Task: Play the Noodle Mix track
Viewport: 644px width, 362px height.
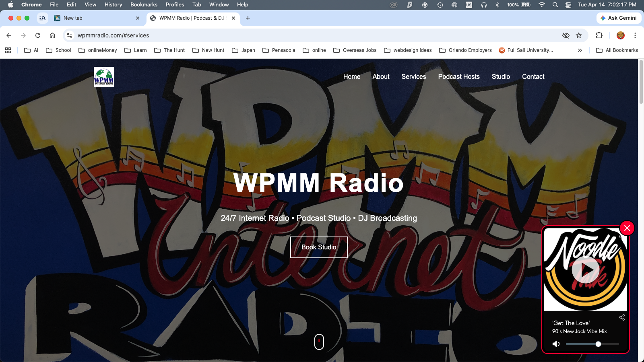Action: [x=586, y=269]
